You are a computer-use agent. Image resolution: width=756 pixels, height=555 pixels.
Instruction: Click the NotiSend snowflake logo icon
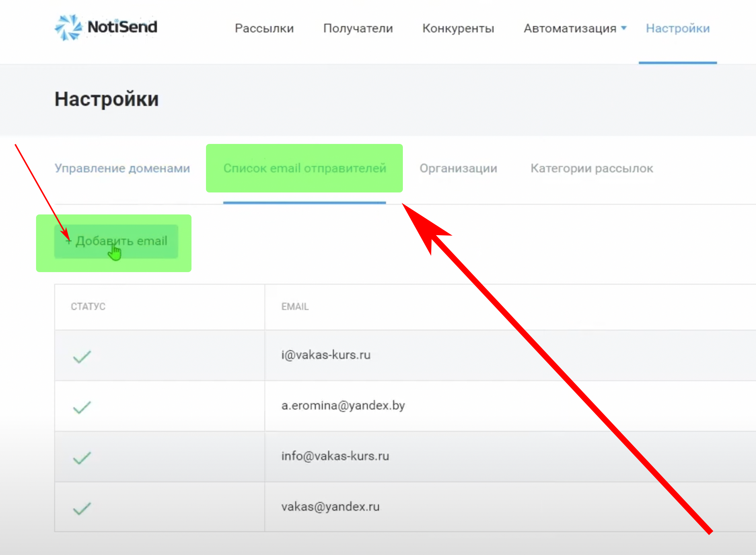68,27
